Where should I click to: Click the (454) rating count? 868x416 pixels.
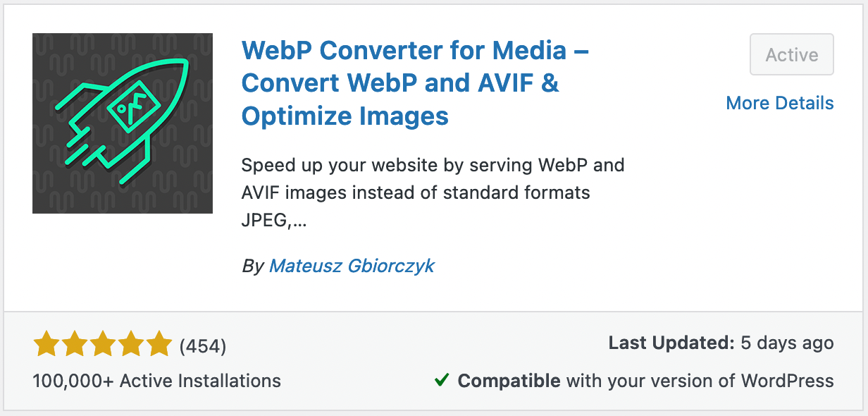click(203, 346)
